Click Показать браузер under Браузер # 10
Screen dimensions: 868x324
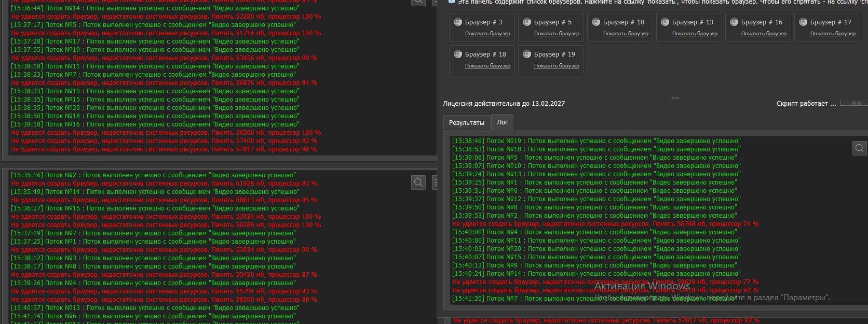626,34
